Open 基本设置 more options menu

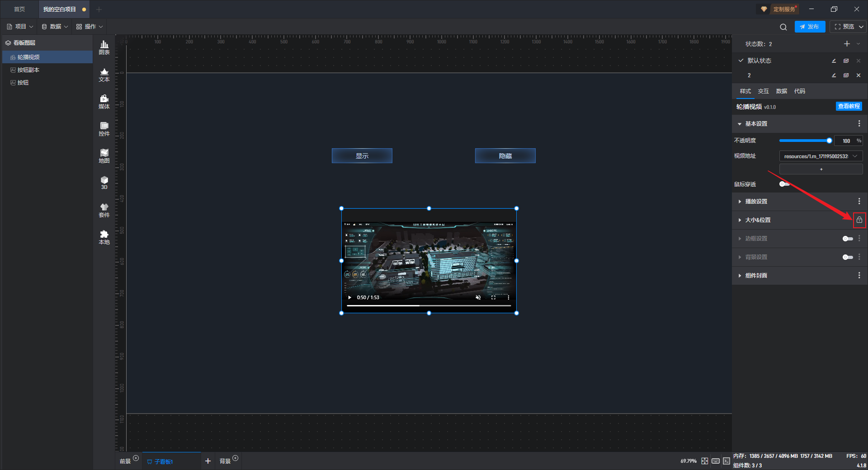tap(859, 124)
